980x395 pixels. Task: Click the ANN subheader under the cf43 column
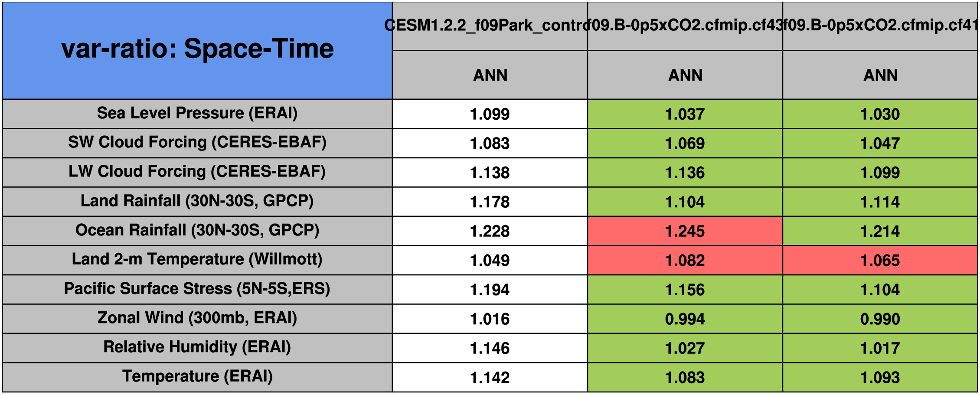pos(685,75)
